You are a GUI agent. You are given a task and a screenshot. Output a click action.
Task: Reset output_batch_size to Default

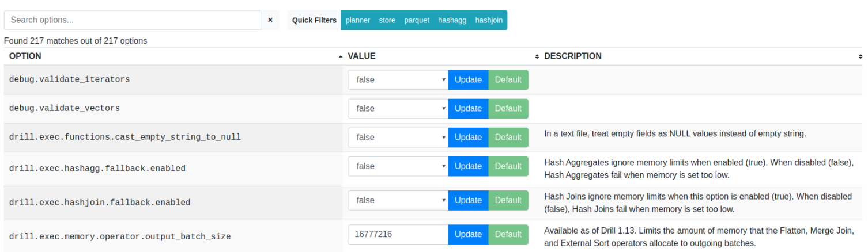click(x=508, y=234)
